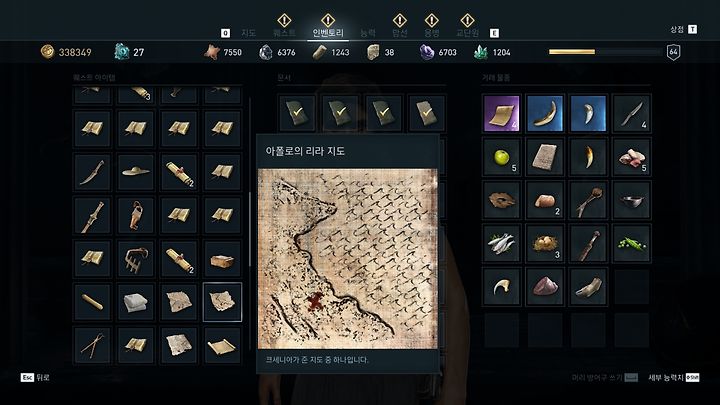Open the 인벤토리 tab
The width and height of the screenshot is (720, 405).
coord(328,33)
